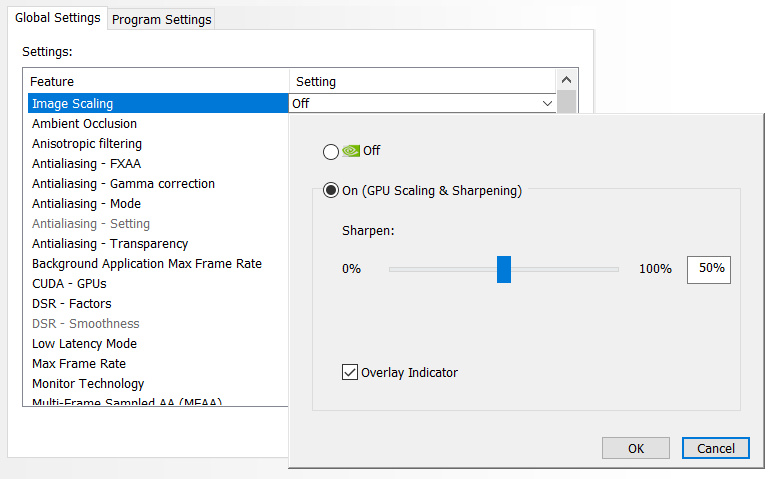Viewport: 775px width, 479px height.
Task: Select the CUDA - GPUs row
Action: pyautogui.click(x=69, y=284)
